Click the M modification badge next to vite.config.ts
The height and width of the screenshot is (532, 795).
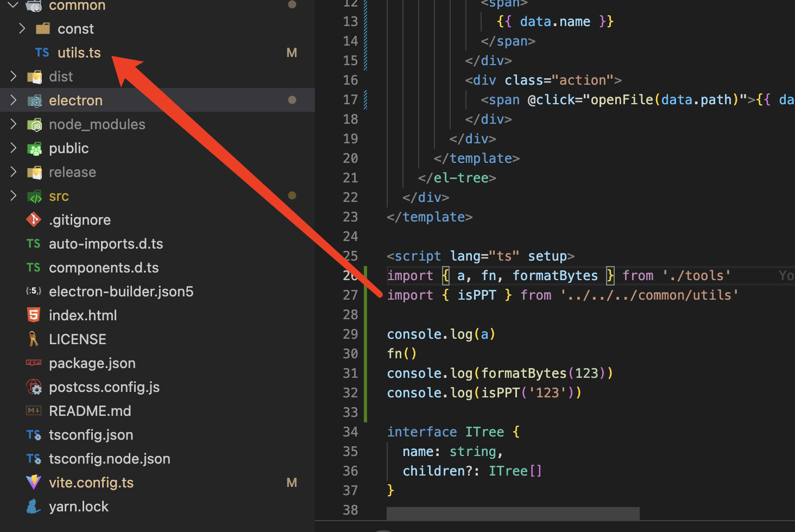coord(292,482)
